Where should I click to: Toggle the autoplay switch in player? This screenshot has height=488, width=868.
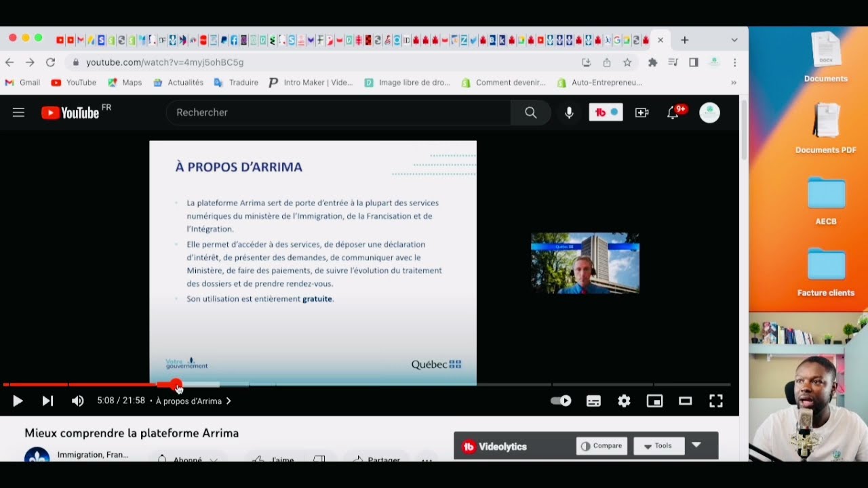tap(561, 401)
